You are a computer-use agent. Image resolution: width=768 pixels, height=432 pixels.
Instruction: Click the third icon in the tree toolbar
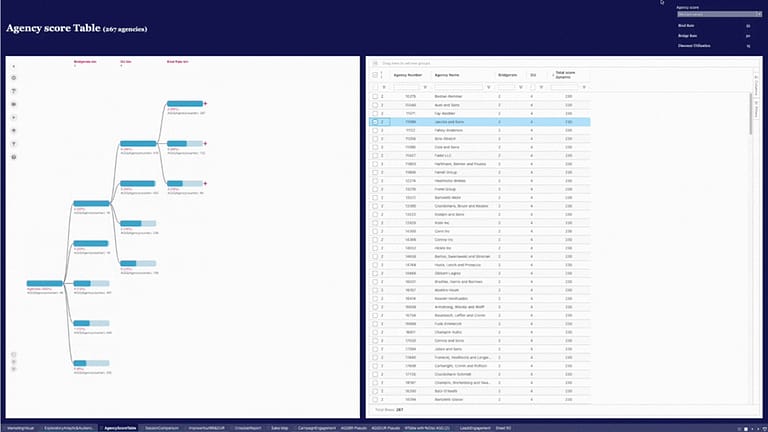coord(14,91)
